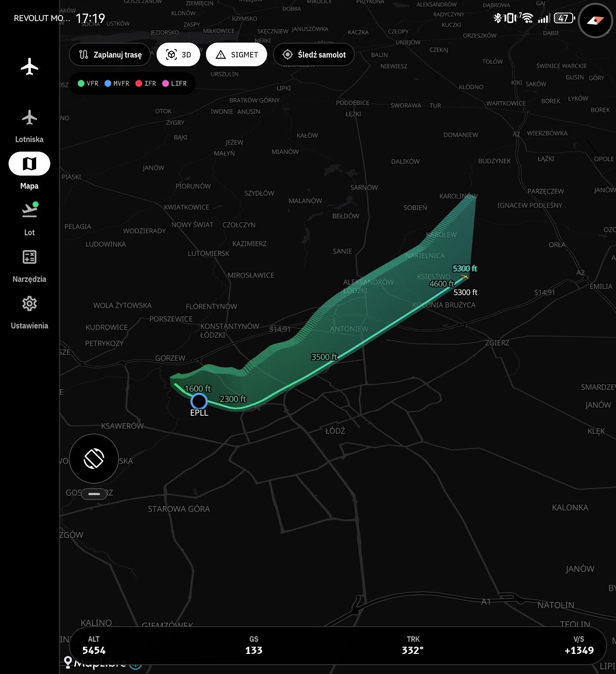616x674 pixels.
Task: Tap the 4600 ft altitude label
Action: coord(442,283)
